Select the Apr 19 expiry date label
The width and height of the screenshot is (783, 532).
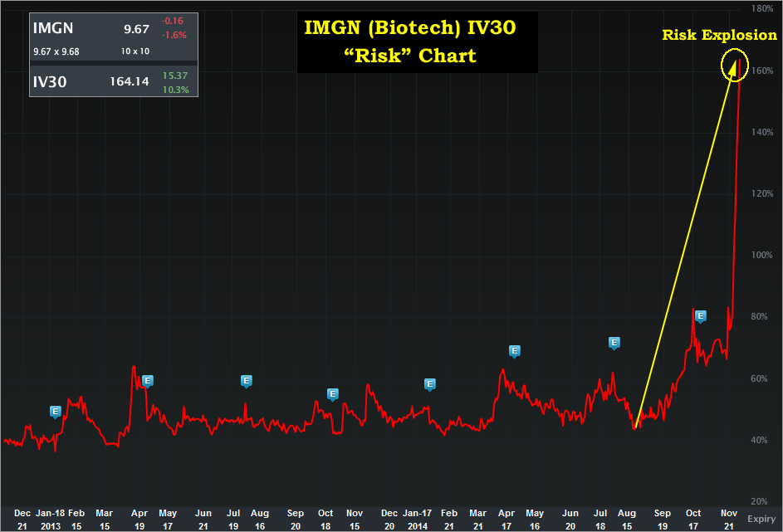point(139,520)
